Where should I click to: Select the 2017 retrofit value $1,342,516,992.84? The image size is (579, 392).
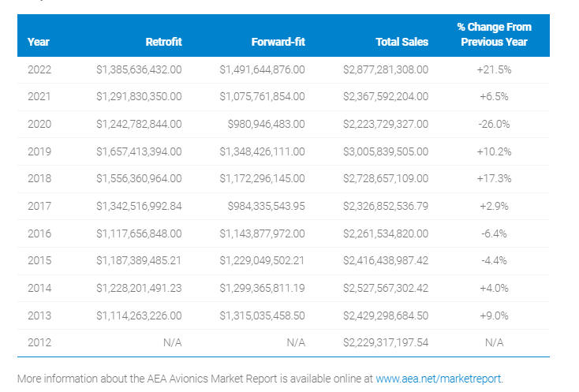(x=139, y=207)
